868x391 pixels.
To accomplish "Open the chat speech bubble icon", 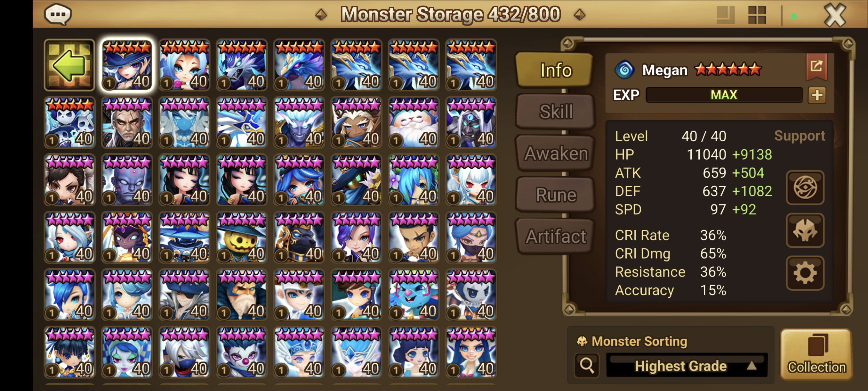I will coord(58,14).
